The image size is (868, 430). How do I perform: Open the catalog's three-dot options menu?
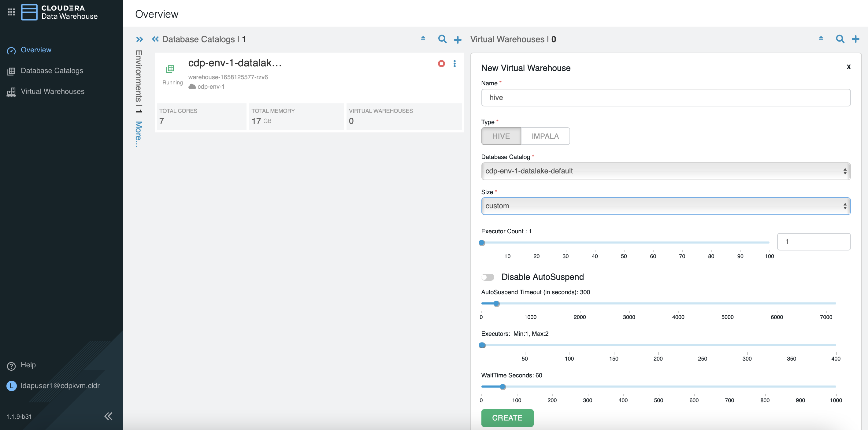[x=454, y=64]
